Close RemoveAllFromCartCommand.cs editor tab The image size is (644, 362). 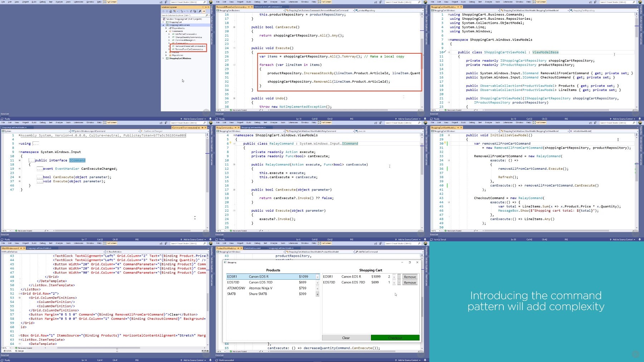252,7
